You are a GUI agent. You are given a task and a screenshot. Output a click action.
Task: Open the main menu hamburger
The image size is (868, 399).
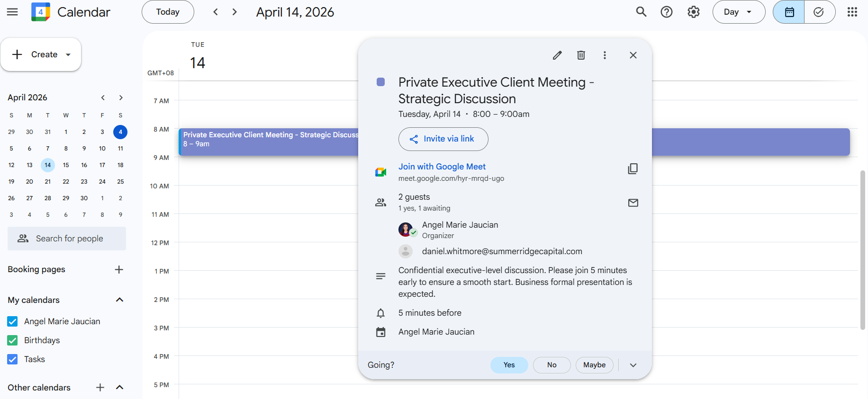coord(12,12)
